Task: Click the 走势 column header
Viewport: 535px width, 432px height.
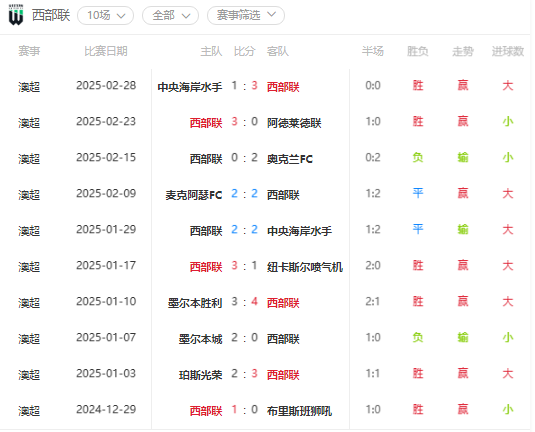Action: tap(463, 51)
